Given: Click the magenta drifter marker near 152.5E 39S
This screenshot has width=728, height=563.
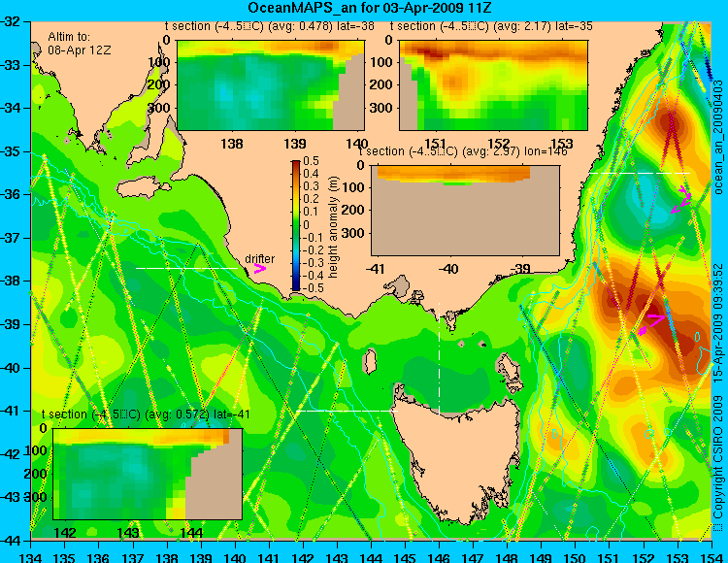Looking at the screenshot, I should click(x=652, y=323).
